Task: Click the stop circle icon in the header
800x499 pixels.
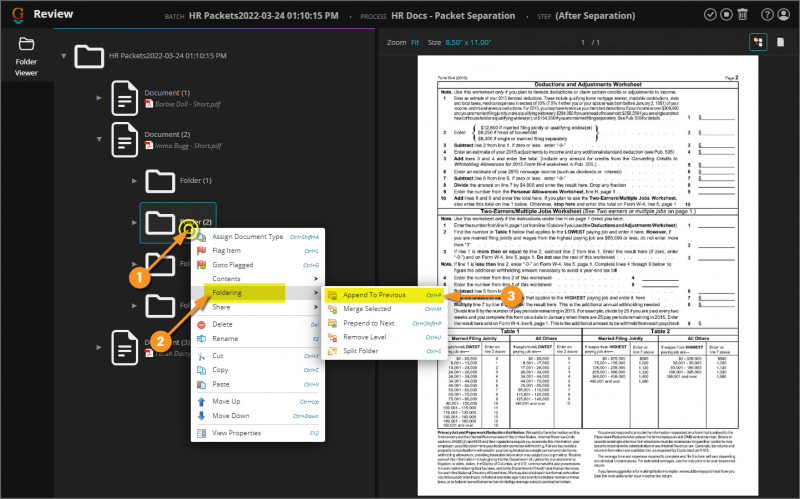Action: coord(726,14)
